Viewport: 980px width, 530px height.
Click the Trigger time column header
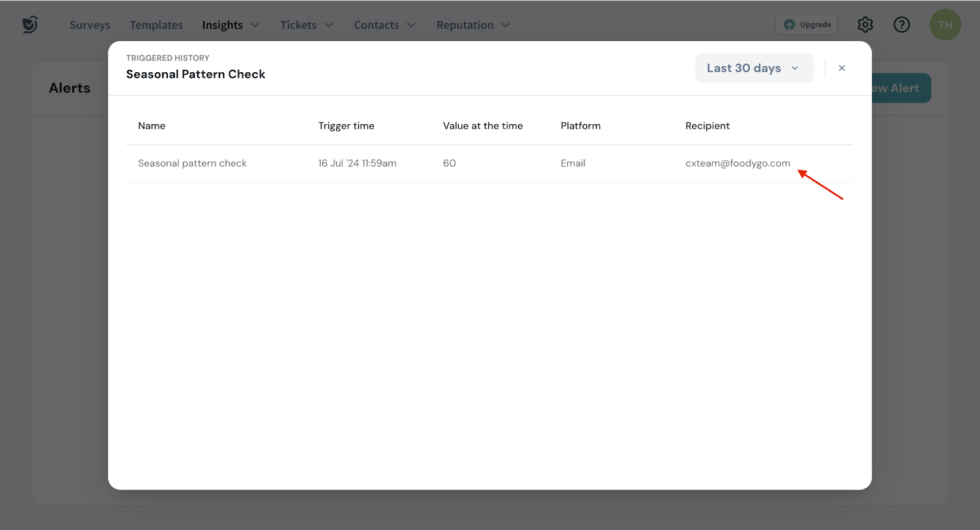click(x=346, y=125)
